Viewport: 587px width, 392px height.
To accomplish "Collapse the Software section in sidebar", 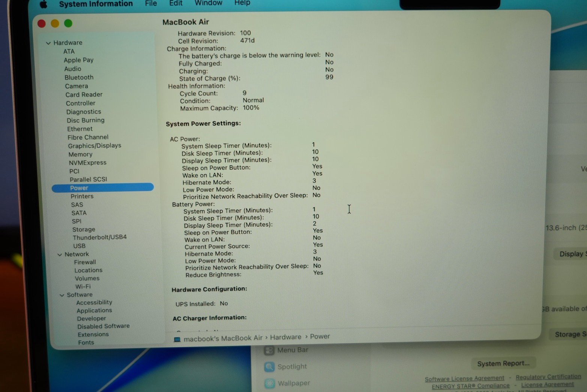I will [x=62, y=295].
